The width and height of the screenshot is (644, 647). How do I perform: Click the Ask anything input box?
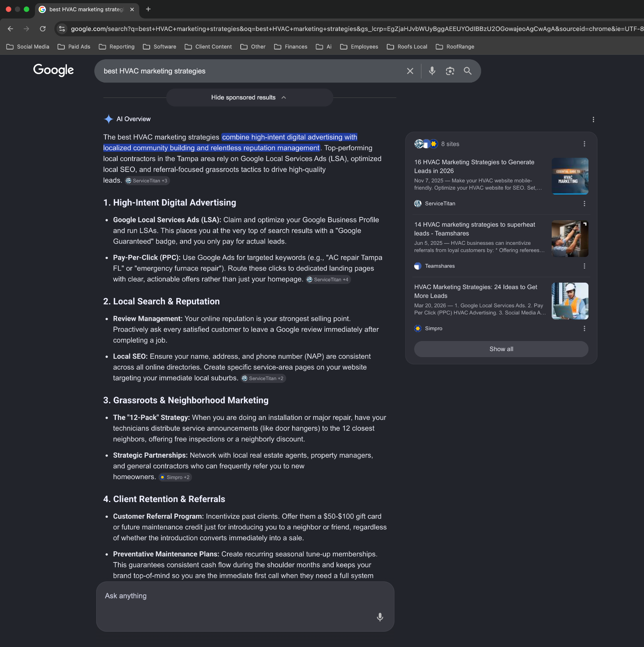click(245, 606)
